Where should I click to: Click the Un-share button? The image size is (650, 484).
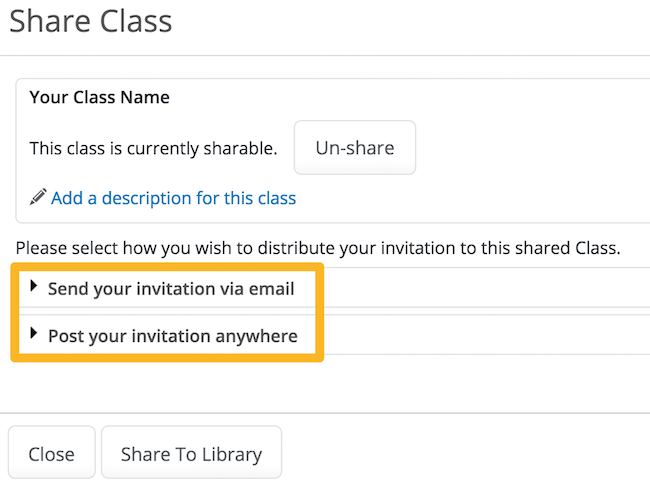355,148
